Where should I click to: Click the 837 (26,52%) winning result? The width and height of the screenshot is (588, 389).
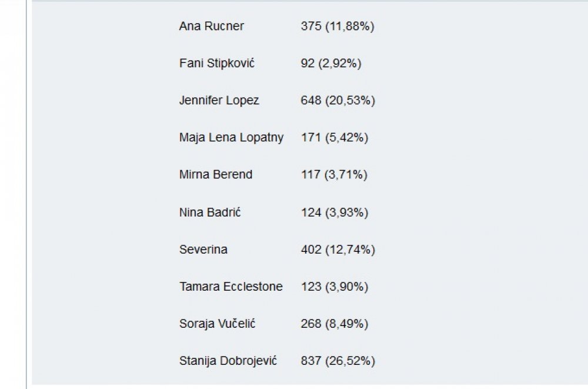pos(338,361)
